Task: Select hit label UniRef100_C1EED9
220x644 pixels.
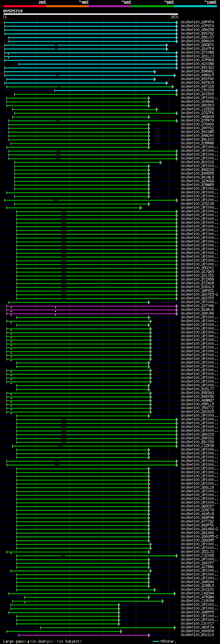Action: coord(197,109)
